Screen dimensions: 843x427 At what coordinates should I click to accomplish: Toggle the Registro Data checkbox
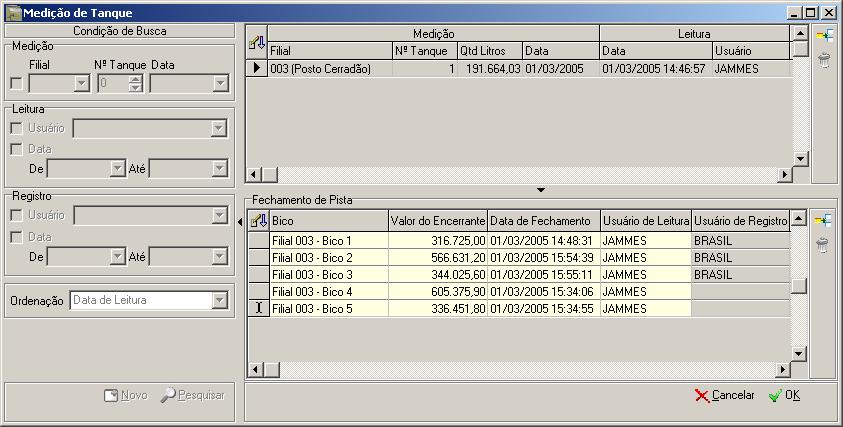pyautogui.click(x=17, y=237)
